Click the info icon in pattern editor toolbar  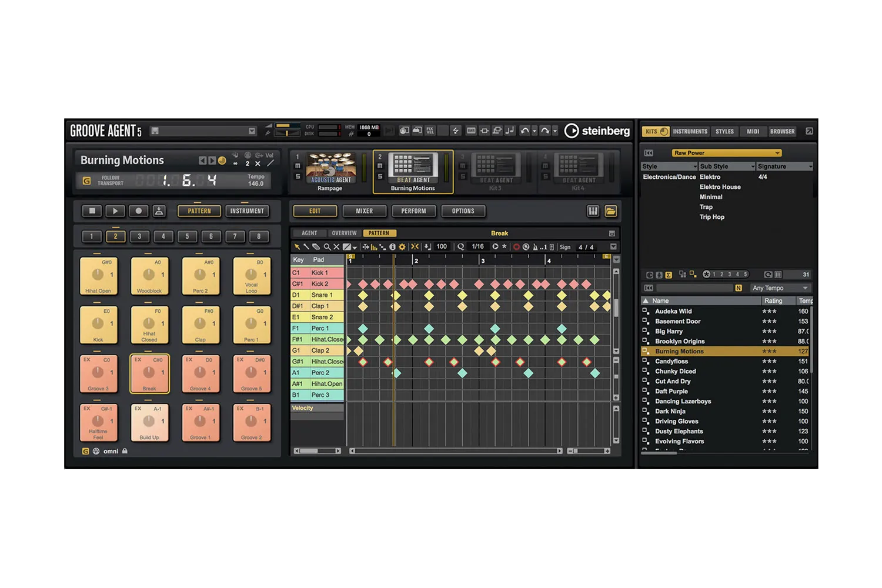[x=392, y=247]
